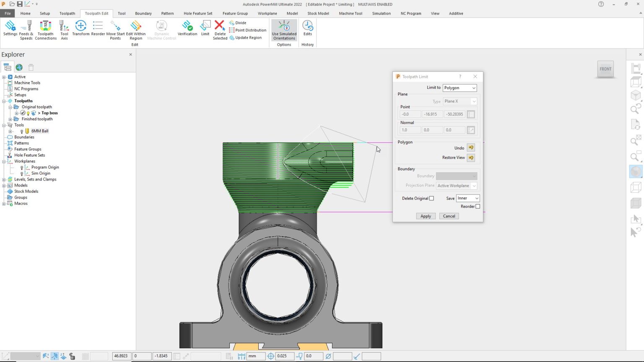644x362 pixels.
Task: Open Toolpath Connections
Action: point(45,29)
